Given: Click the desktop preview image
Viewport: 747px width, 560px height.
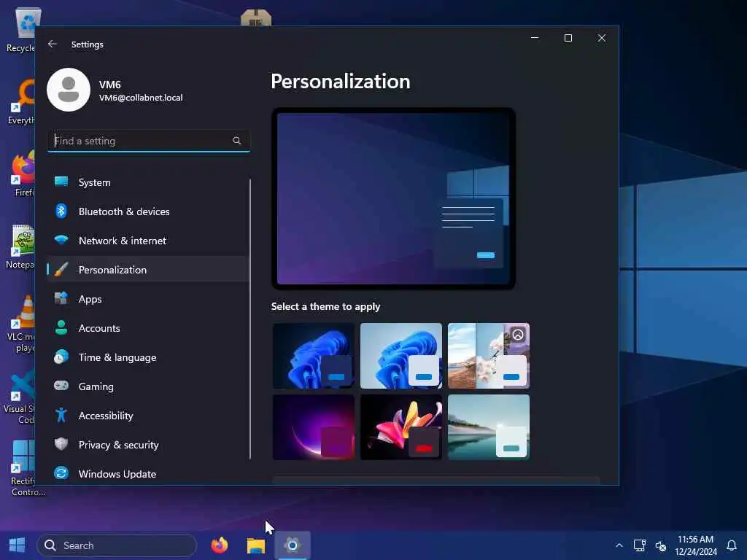Looking at the screenshot, I should (x=393, y=198).
